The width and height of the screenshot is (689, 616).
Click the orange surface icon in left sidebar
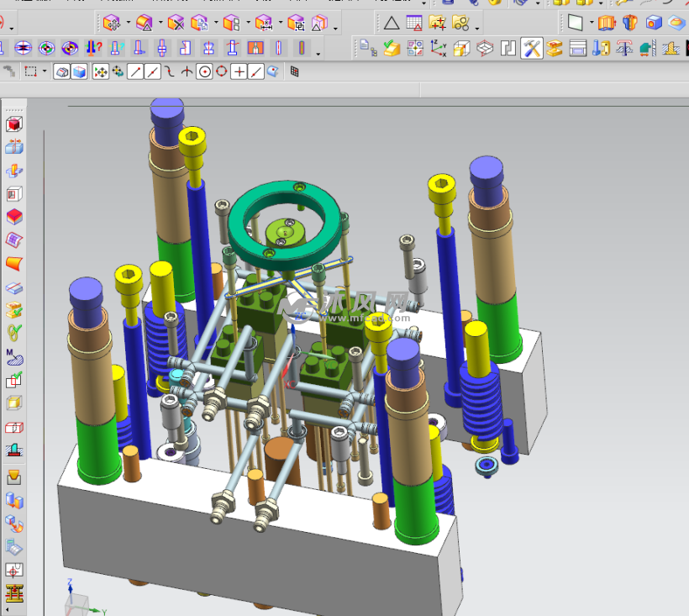point(14,264)
